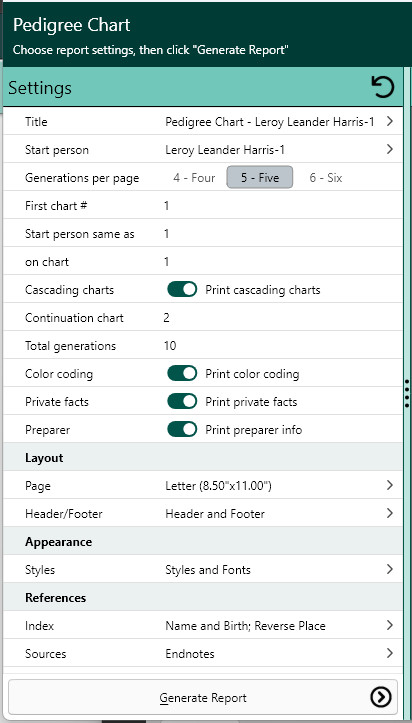Click the Cascading charts label
Screen dimensions: 412x723
point(70,290)
